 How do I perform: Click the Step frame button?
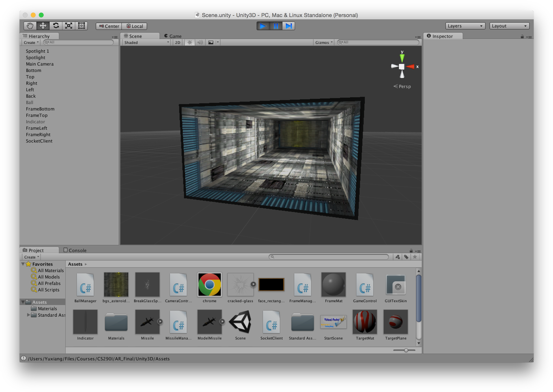pos(289,26)
